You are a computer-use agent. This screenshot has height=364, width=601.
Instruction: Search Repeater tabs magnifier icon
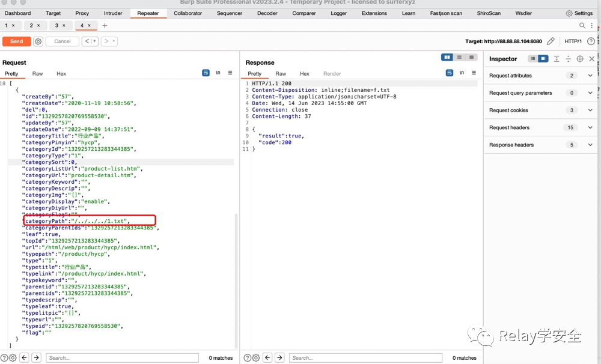point(582,25)
